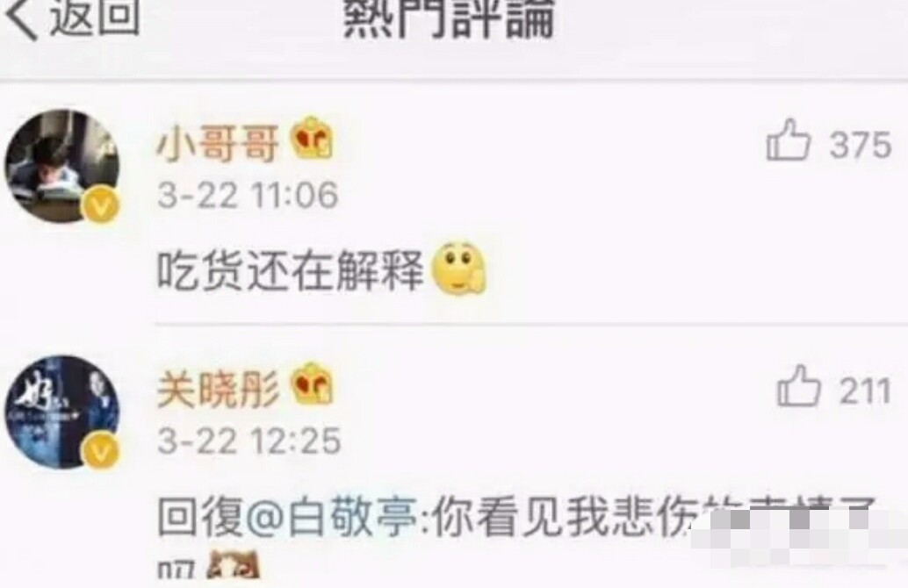
Task: Tap the 3-22 12:25 timestamp
Action: [249, 441]
